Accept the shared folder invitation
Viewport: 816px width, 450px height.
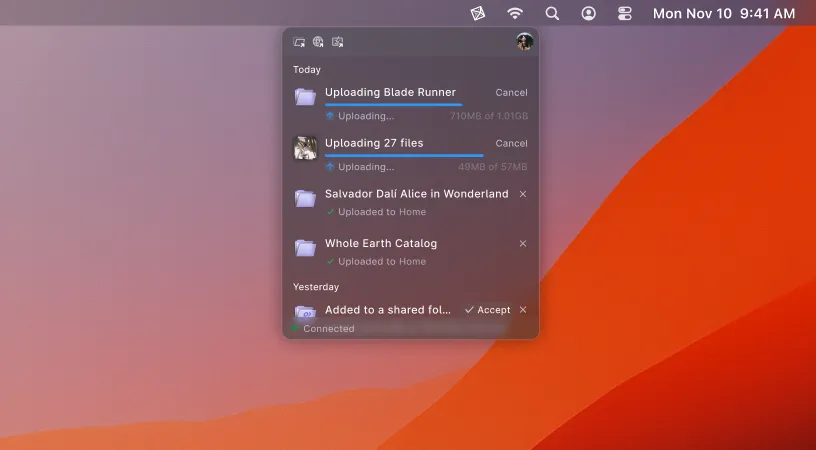click(488, 310)
